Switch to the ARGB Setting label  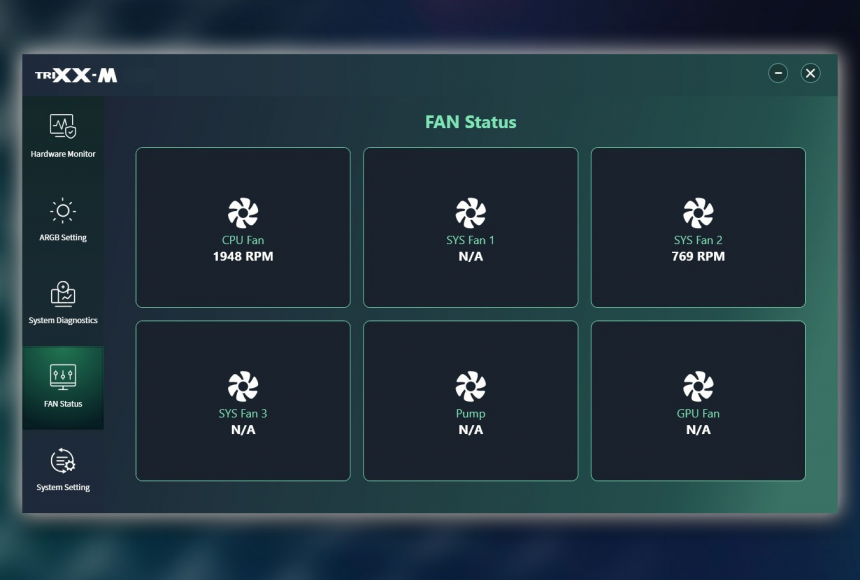63,238
